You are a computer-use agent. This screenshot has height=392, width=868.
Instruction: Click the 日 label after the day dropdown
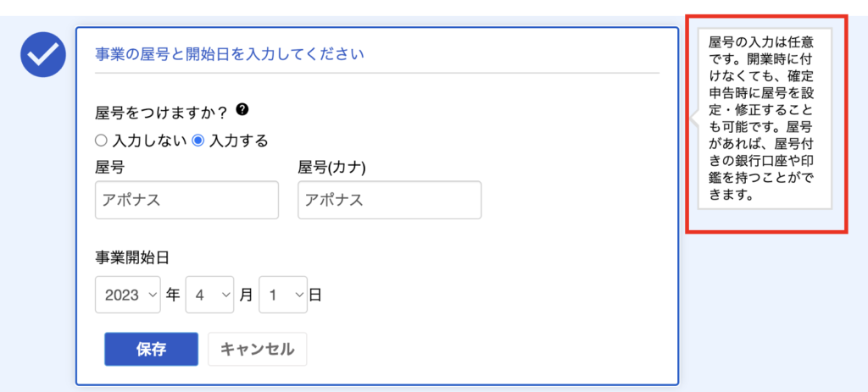coord(314,295)
